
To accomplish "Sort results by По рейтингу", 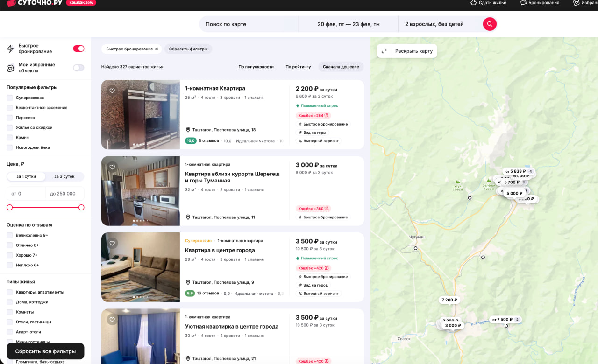I will coord(298,67).
